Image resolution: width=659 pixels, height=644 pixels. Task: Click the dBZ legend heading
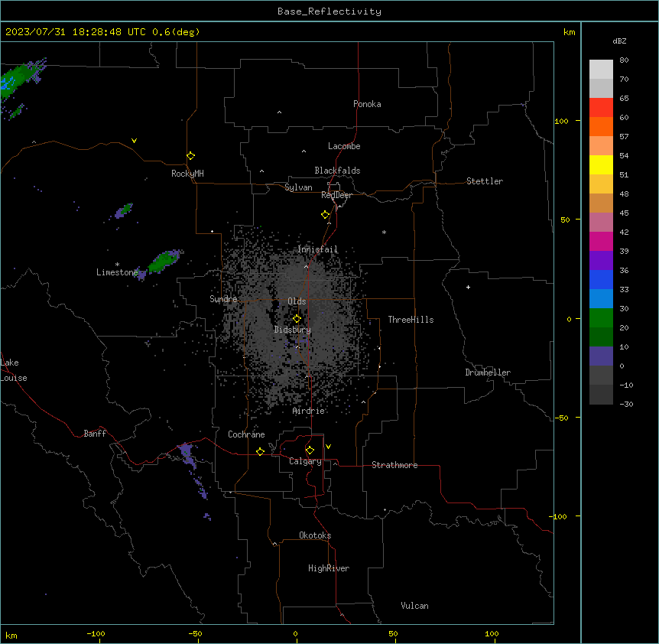pos(619,41)
